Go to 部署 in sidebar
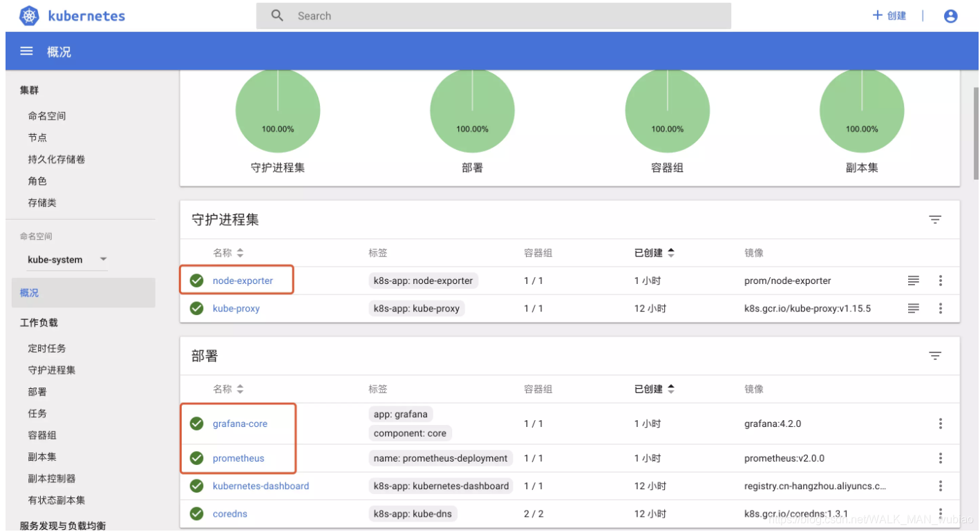The width and height of the screenshot is (980, 532). (37, 392)
